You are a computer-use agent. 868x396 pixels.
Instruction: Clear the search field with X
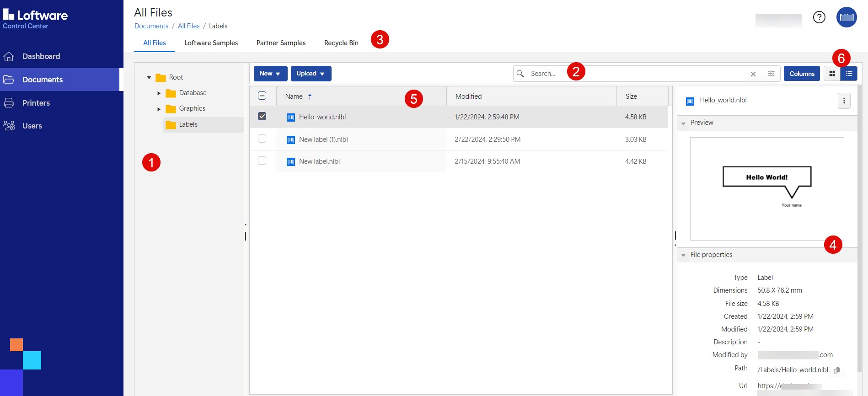point(753,74)
